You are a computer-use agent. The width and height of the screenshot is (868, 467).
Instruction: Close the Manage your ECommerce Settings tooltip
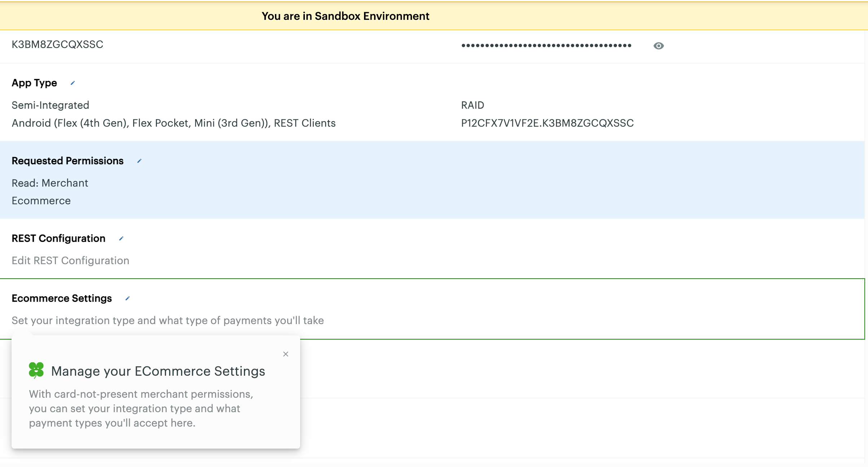286,354
